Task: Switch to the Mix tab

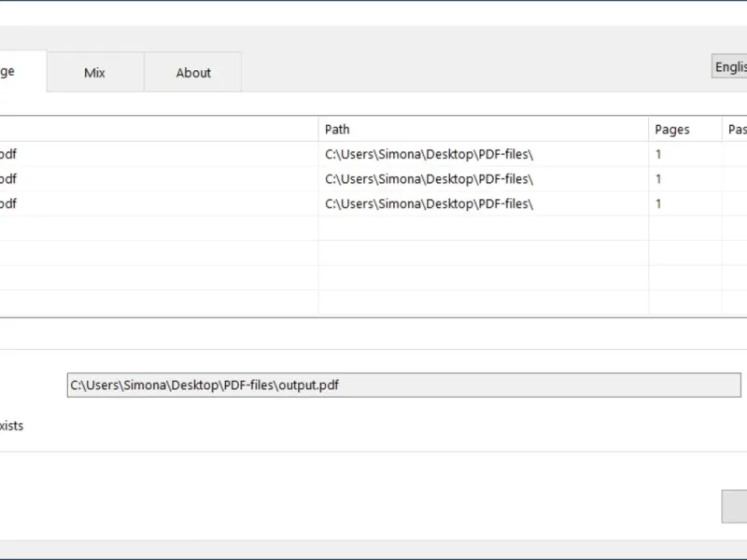Action: pos(94,73)
